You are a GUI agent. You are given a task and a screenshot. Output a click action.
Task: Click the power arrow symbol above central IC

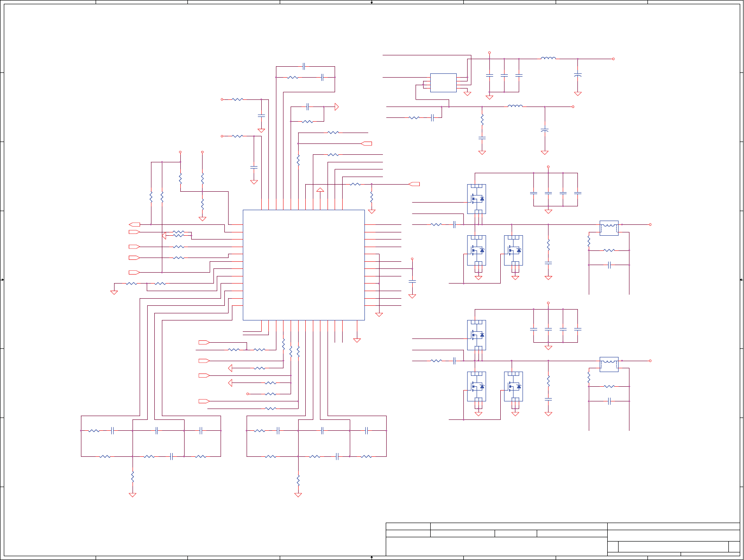(x=320, y=190)
